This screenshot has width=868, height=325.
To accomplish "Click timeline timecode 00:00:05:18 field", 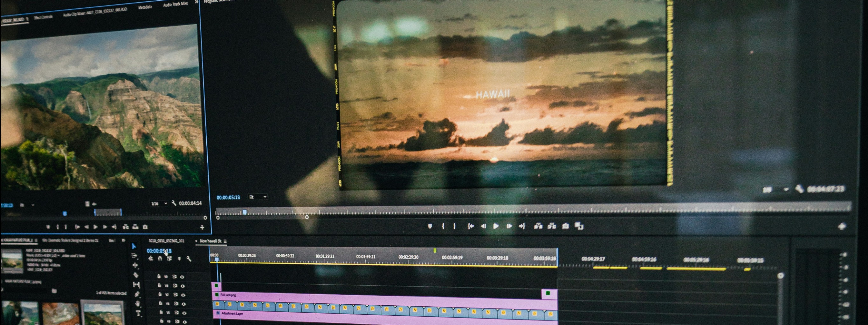I will [159, 251].
